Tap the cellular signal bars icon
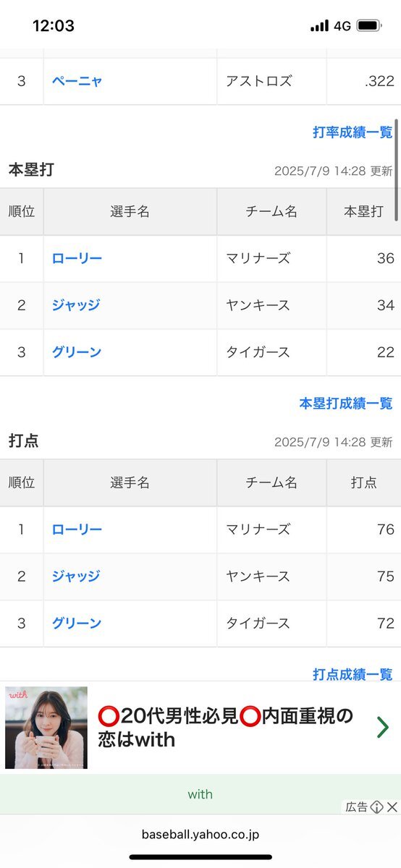This screenshot has width=401, height=868. pos(319,26)
